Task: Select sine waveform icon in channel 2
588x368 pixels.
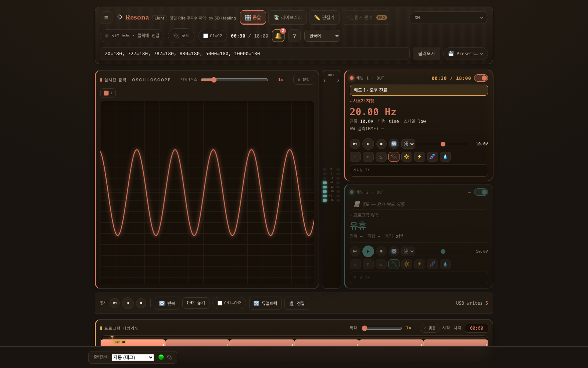Action: point(355,264)
